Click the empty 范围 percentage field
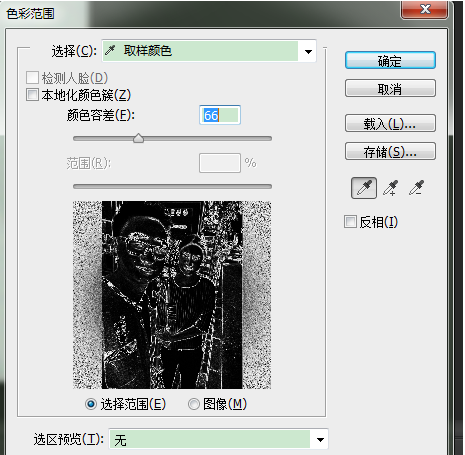465x455 pixels. (x=220, y=163)
